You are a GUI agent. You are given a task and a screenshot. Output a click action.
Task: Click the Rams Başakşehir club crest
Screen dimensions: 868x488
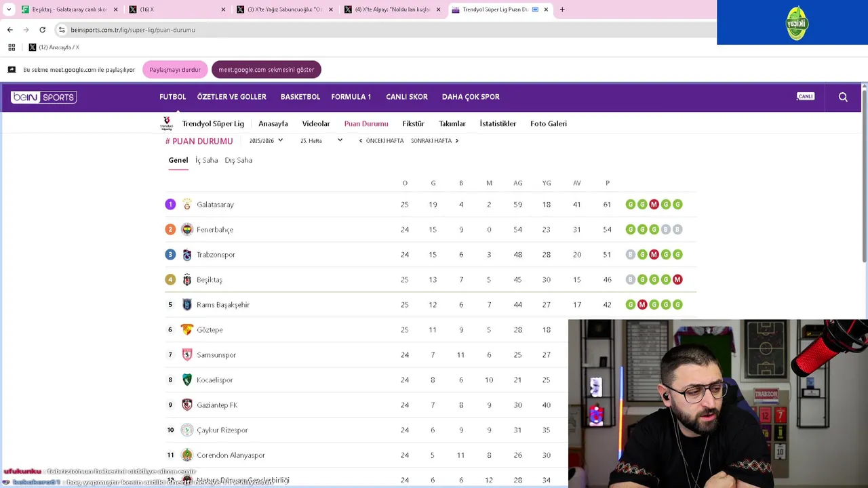187,304
